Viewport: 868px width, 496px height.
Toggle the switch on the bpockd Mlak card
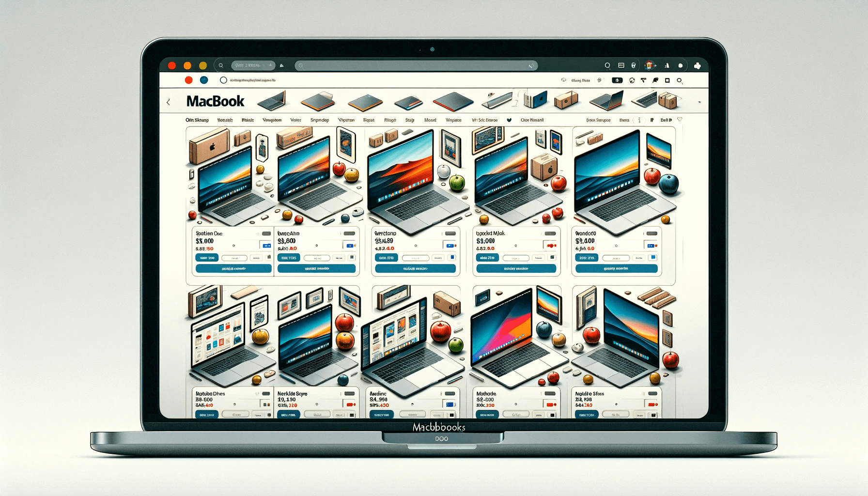coord(550,233)
